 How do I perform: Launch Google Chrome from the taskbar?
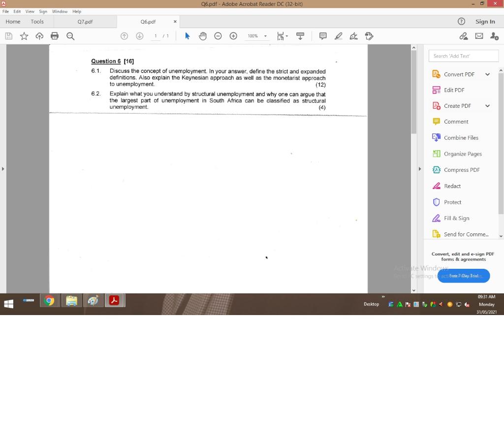pyautogui.click(x=49, y=300)
